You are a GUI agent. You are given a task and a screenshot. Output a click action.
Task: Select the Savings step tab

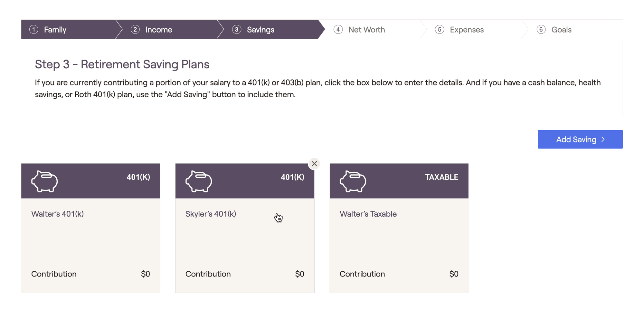point(260,30)
